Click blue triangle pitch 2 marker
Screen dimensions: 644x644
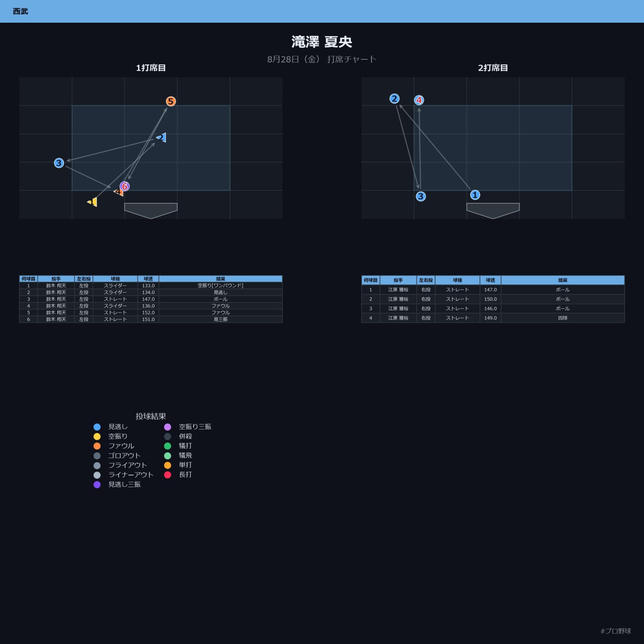(x=161, y=138)
